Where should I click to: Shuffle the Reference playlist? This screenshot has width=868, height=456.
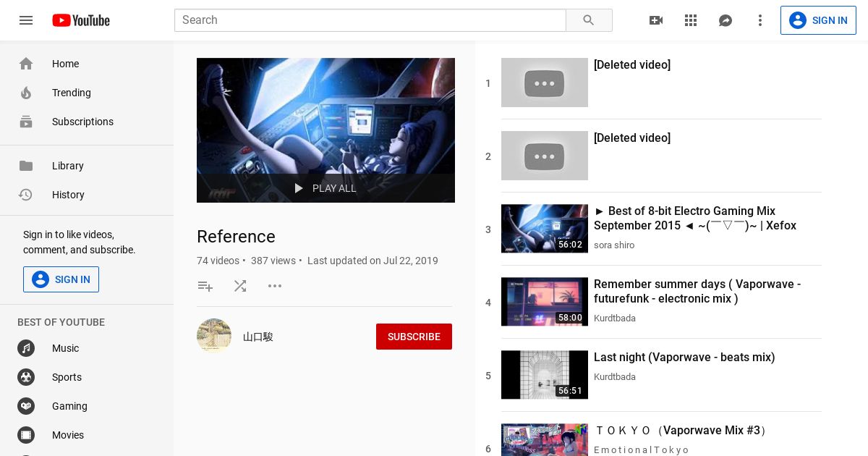[x=240, y=286]
